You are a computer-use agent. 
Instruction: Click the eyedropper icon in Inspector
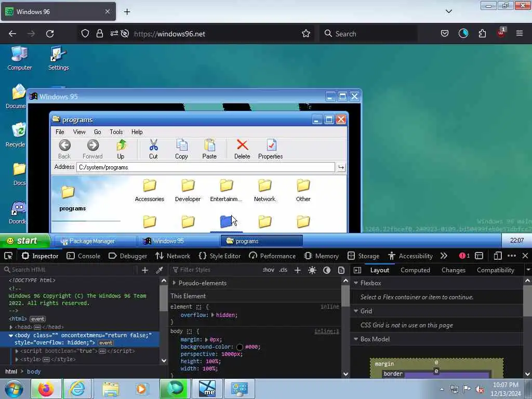159,270
